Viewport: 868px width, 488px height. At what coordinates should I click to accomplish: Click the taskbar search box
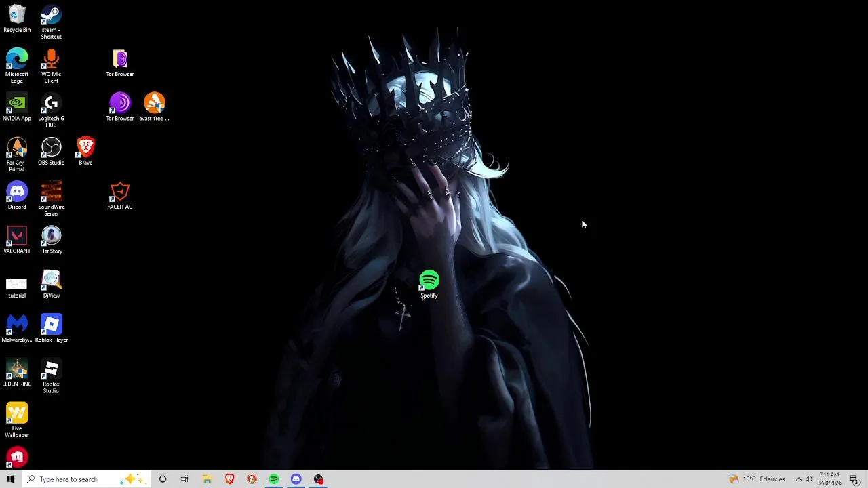pos(86,479)
